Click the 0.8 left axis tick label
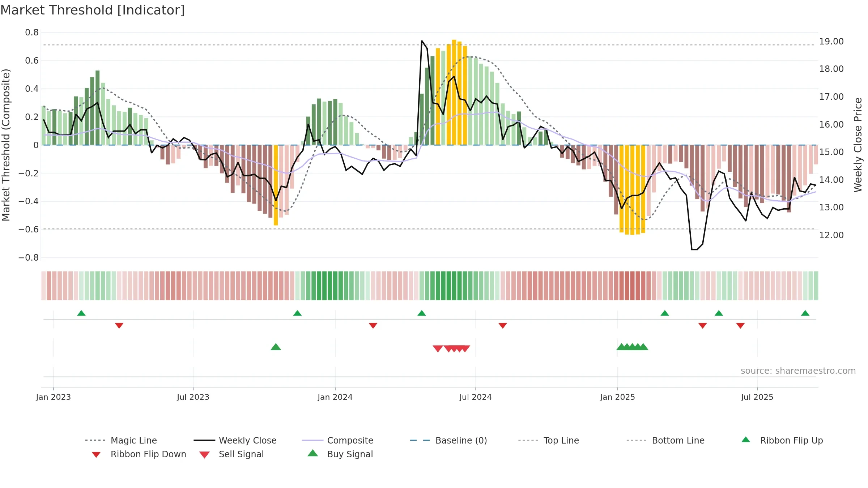Screen dimensions: 868x488 32,33
